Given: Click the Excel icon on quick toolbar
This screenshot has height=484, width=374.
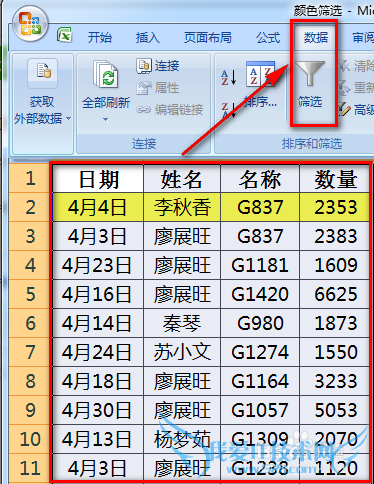Looking at the screenshot, I should [64, 35].
